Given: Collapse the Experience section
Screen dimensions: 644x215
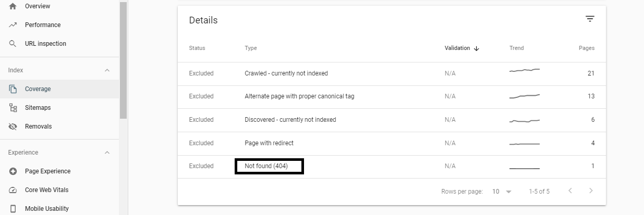Looking at the screenshot, I should click(x=107, y=153).
